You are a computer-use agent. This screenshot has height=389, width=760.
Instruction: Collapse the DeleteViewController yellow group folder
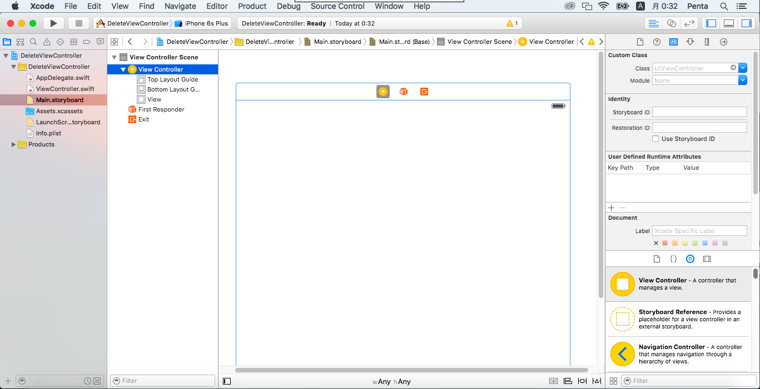(x=14, y=67)
